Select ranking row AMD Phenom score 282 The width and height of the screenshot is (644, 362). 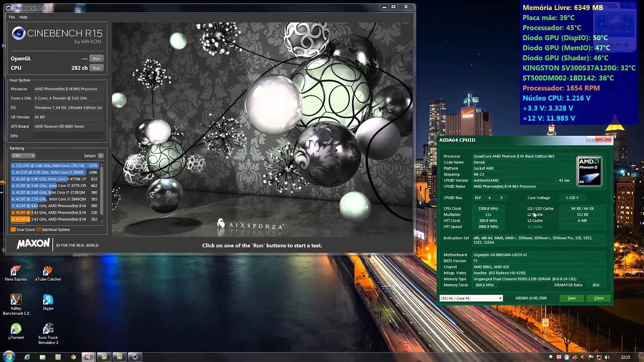point(54,219)
